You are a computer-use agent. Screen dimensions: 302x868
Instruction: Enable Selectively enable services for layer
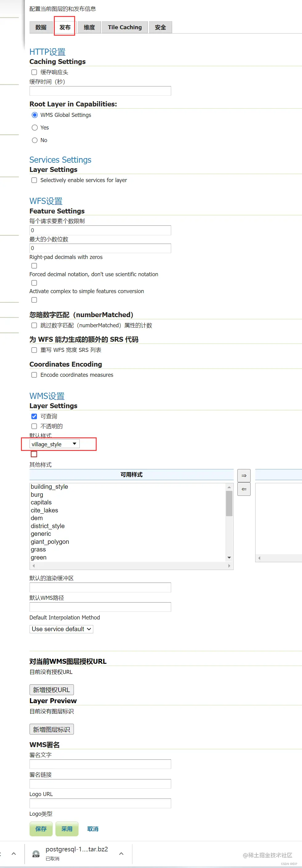click(34, 180)
